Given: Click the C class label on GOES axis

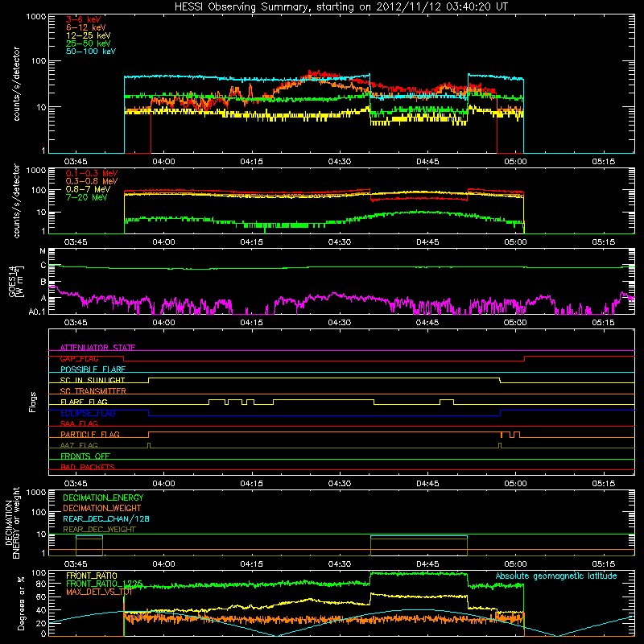Looking at the screenshot, I should click(x=43, y=266).
